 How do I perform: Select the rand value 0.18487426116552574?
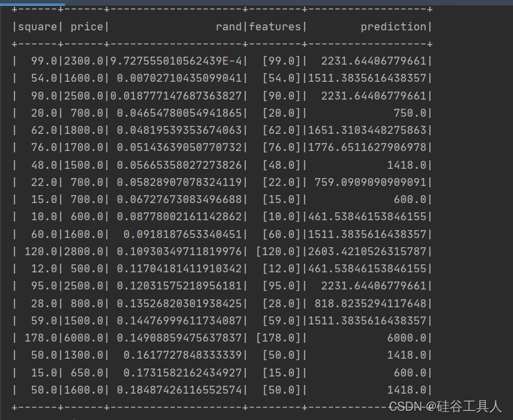tap(179, 390)
